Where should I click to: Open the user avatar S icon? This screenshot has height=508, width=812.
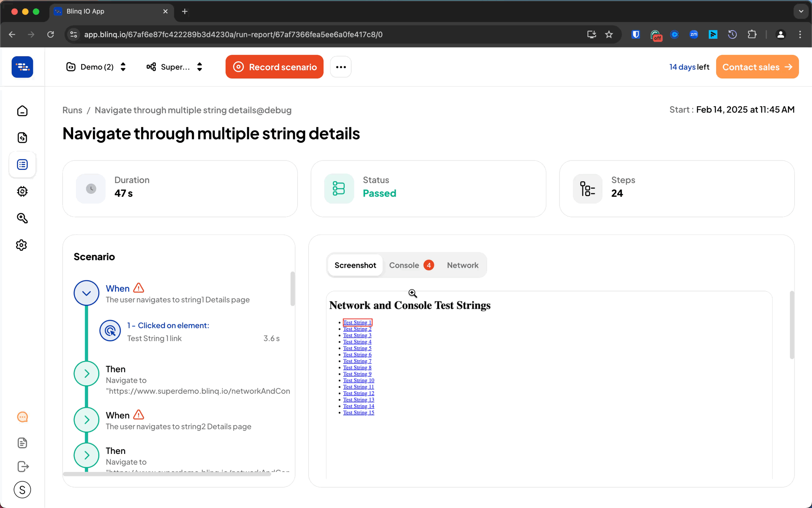click(22, 490)
